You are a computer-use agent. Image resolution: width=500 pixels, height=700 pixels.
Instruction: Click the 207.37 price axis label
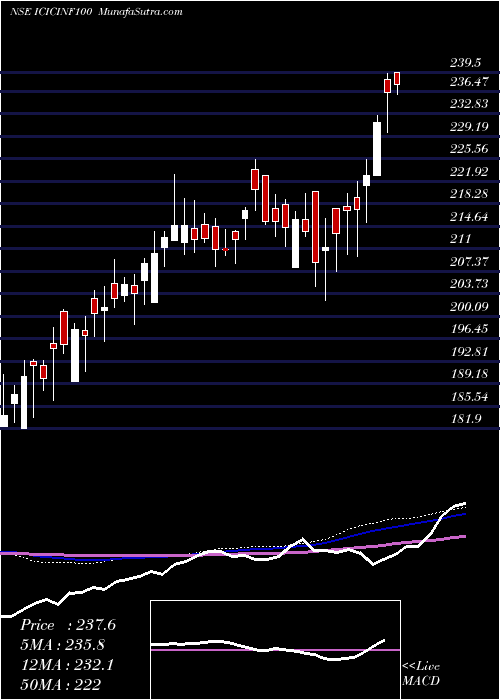tap(469, 262)
